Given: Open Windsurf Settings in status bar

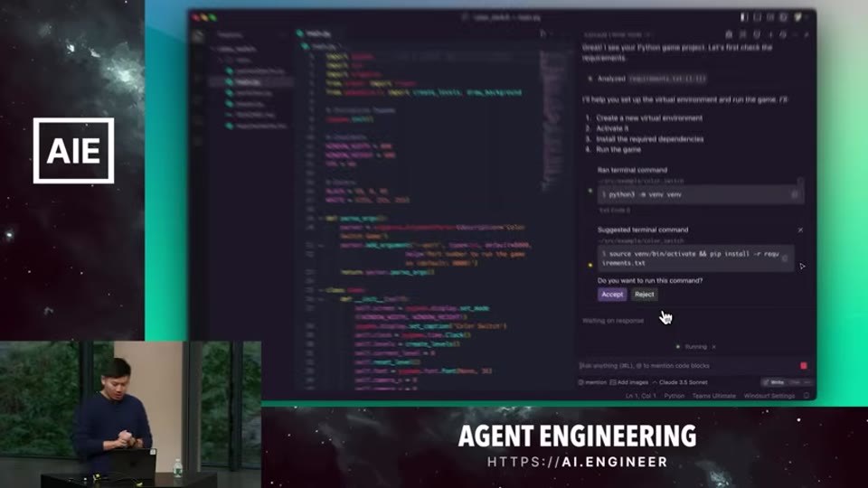Looking at the screenshot, I should pos(769,396).
